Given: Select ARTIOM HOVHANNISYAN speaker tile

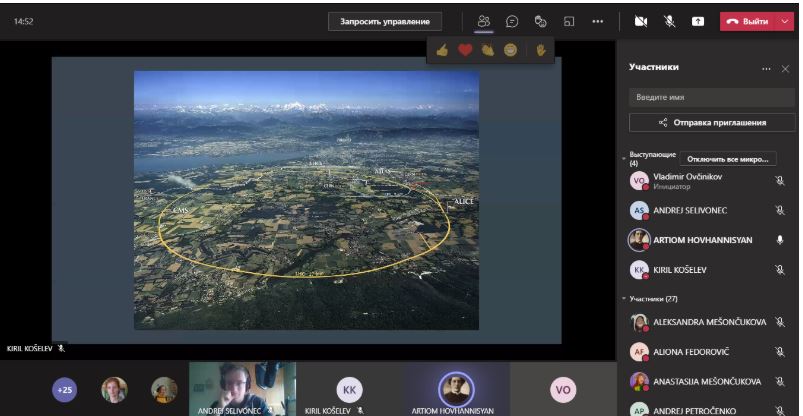Looking at the screenshot, I should coord(456,389).
